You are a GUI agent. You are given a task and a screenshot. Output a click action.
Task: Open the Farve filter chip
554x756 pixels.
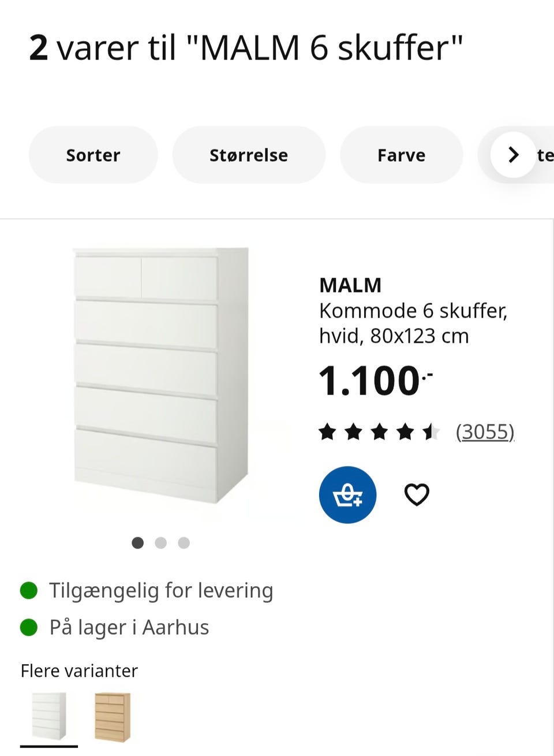point(401,155)
